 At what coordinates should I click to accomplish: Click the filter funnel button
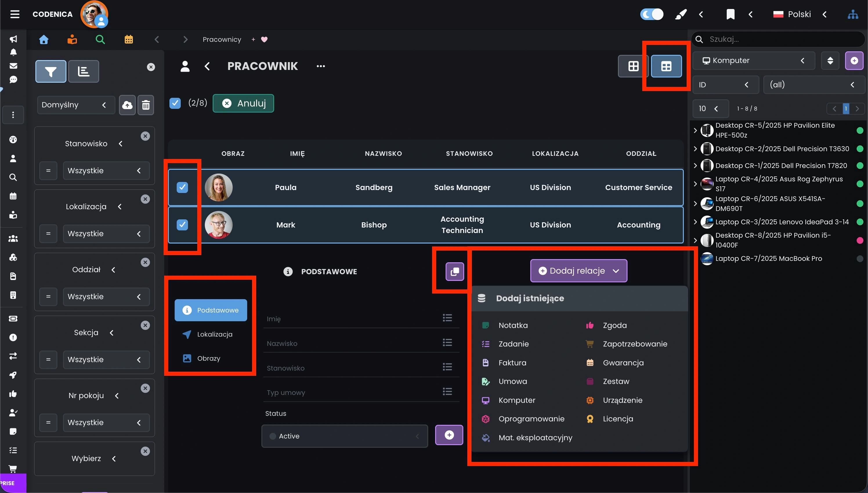click(x=51, y=71)
